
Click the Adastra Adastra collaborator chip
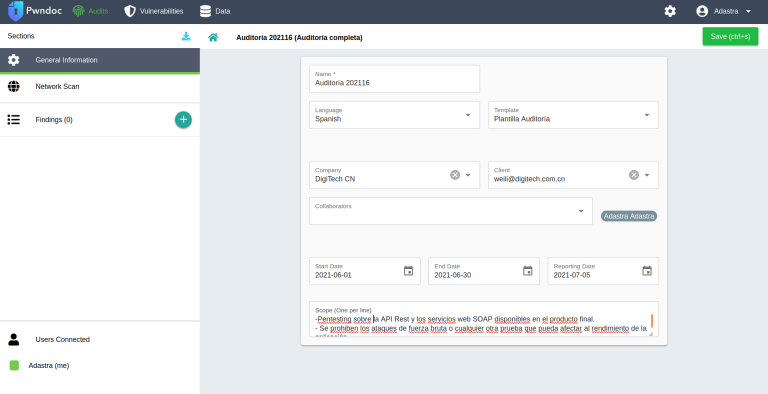pos(629,216)
